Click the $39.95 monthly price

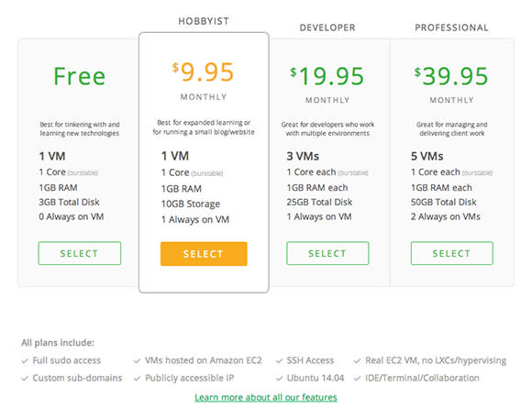point(451,76)
